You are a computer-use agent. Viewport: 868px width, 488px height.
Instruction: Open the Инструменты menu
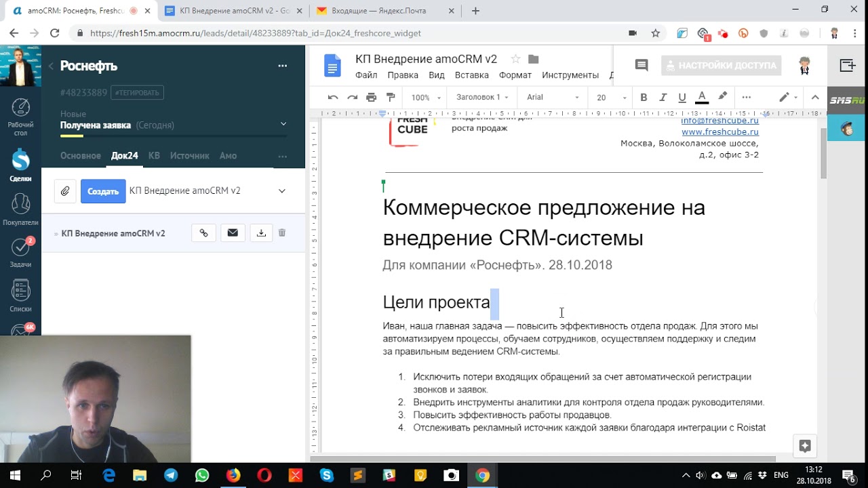[x=570, y=75]
